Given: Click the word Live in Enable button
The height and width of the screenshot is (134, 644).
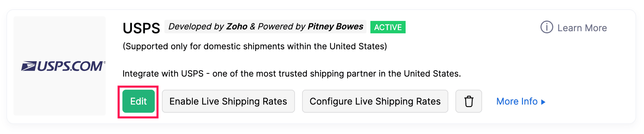Looking at the screenshot, I should pyautogui.click(x=210, y=101).
